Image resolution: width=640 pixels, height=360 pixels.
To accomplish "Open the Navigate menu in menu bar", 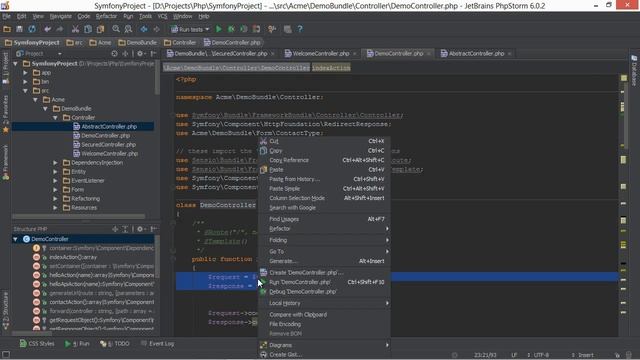I will tap(60, 16).
